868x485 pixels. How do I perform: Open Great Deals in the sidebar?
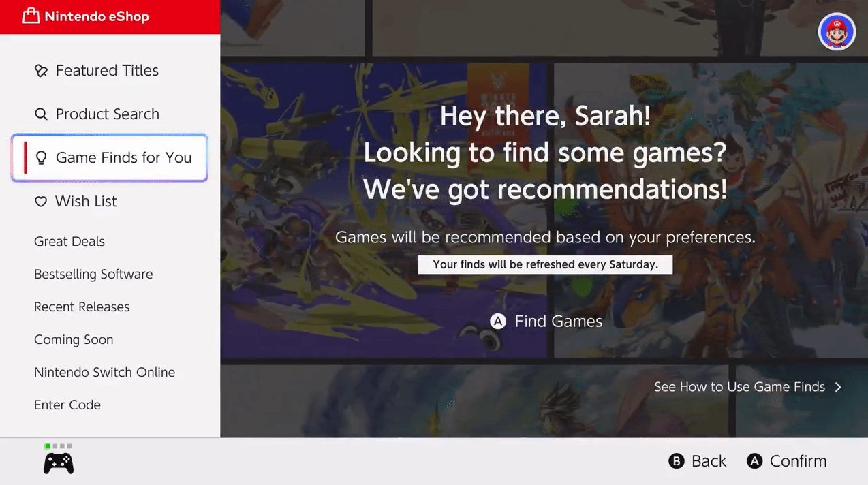(x=69, y=241)
